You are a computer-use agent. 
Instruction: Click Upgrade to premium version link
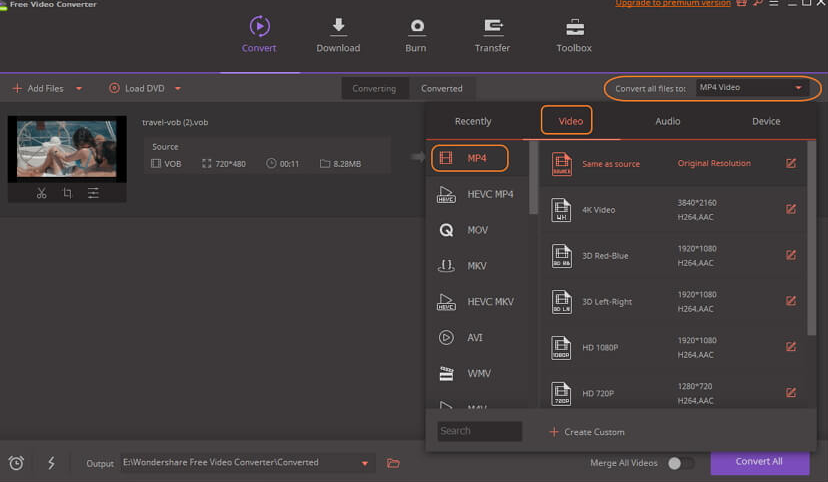(x=673, y=3)
